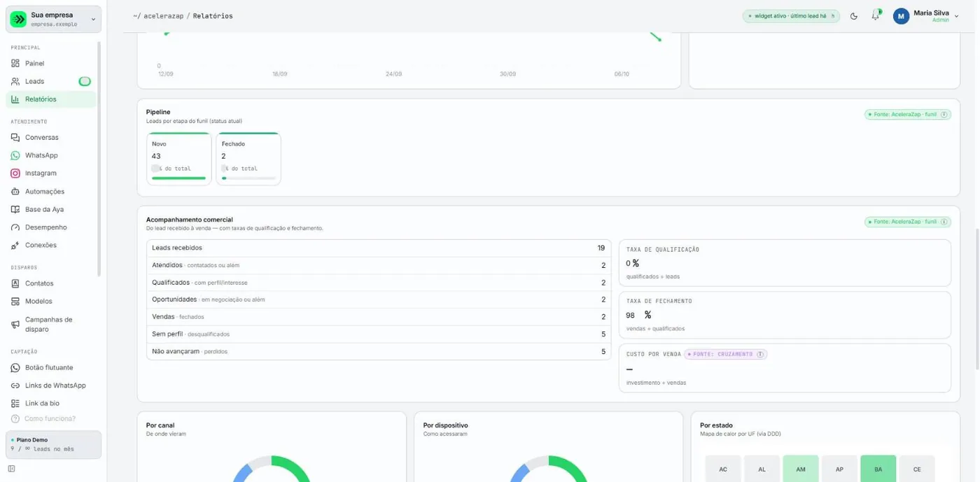The image size is (980, 482).
Task: Select the Relatórios bar-chart icon
Action: coord(15,99)
